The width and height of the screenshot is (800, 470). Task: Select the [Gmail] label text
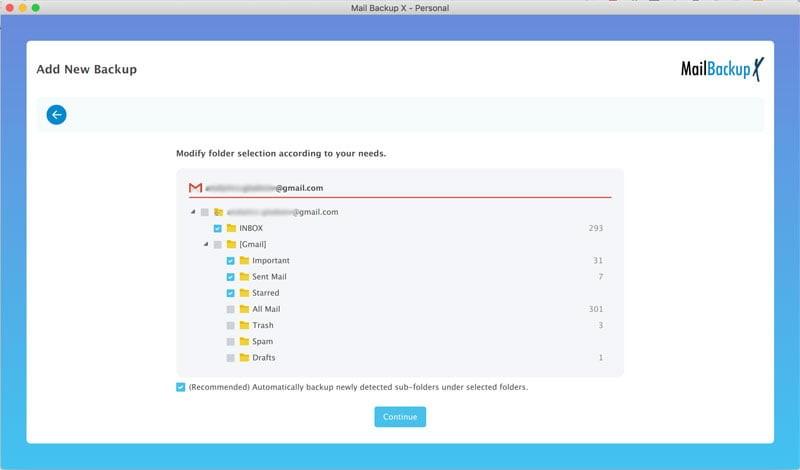(x=253, y=244)
